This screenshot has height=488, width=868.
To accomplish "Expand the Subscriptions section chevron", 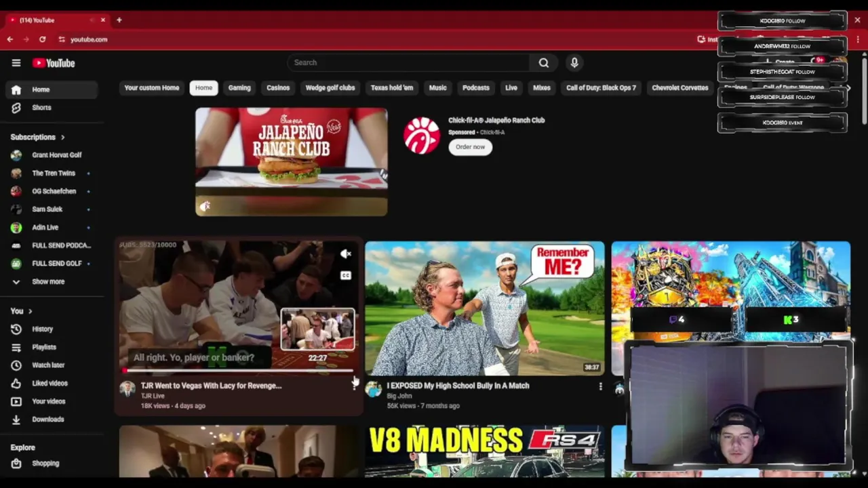I will click(63, 138).
